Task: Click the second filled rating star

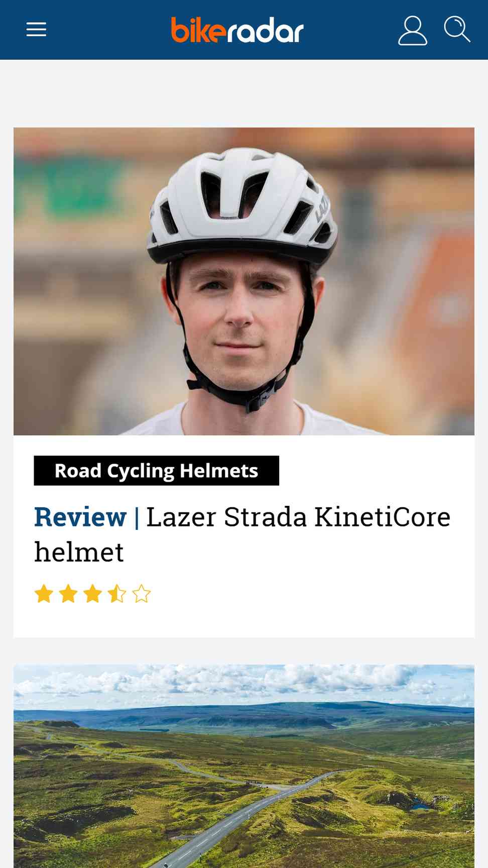Action: click(x=68, y=594)
